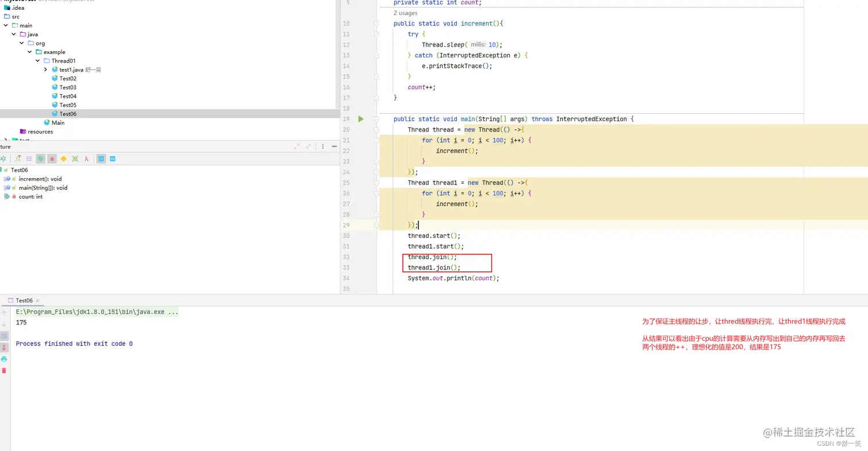Viewport: 868px width, 451px height.
Task: Toggle Show Fields in Structure toolbar
Action: click(41, 159)
